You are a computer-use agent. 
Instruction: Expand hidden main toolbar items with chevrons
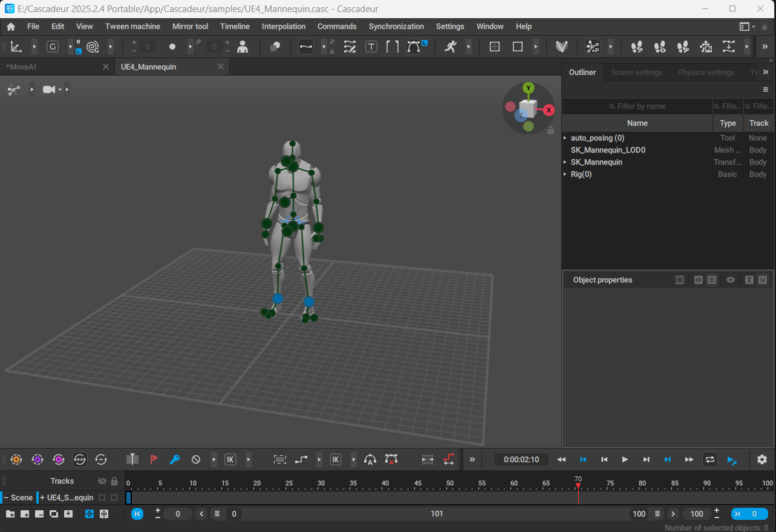point(766,47)
